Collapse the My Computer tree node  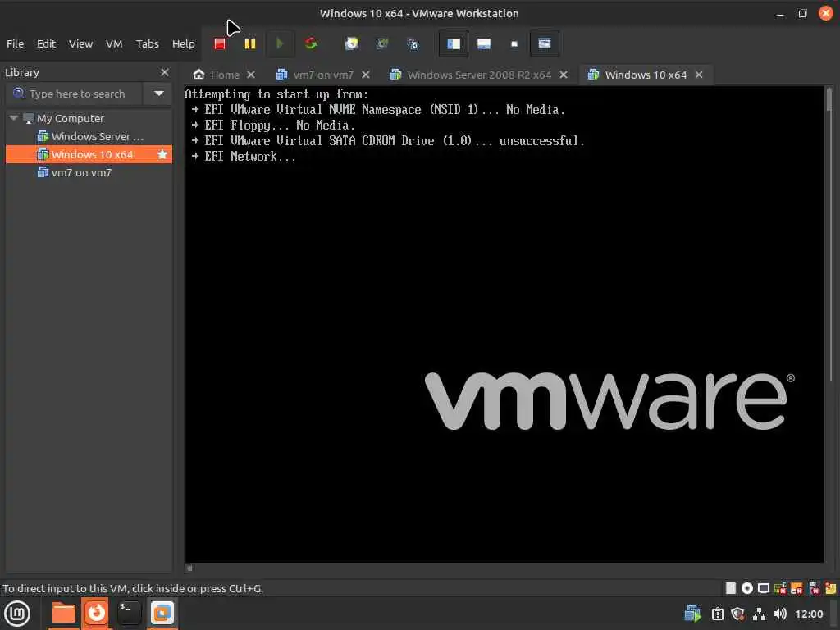[14, 118]
